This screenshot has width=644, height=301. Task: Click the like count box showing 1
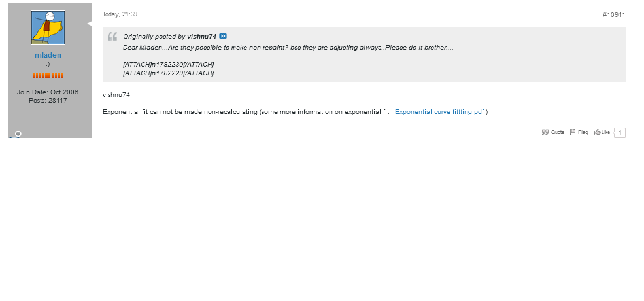pyautogui.click(x=619, y=132)
